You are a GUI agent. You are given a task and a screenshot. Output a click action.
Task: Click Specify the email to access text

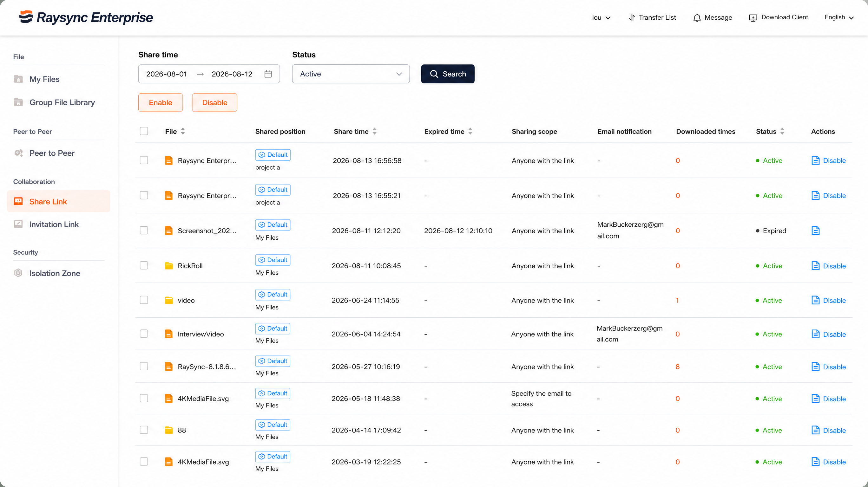coord(541,399)
